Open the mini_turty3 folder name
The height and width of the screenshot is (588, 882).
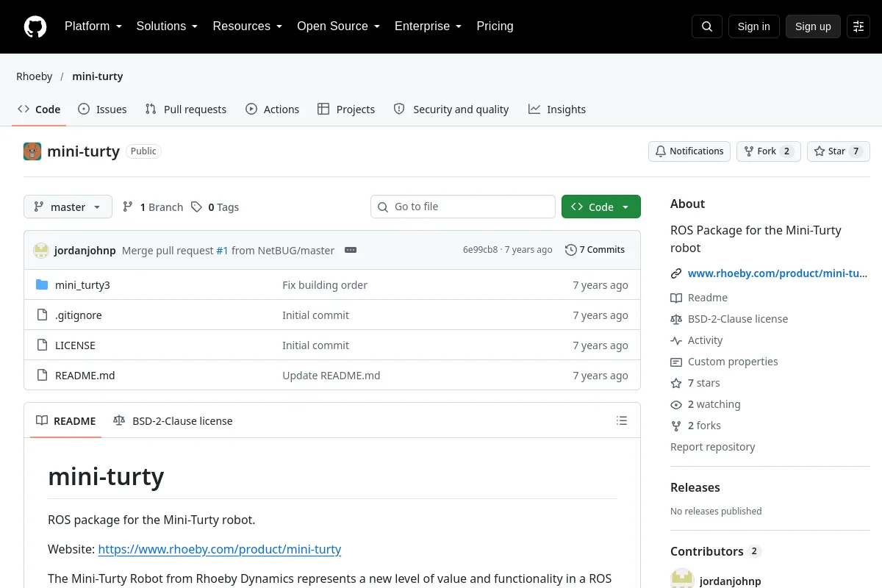[x=82, y=285]
